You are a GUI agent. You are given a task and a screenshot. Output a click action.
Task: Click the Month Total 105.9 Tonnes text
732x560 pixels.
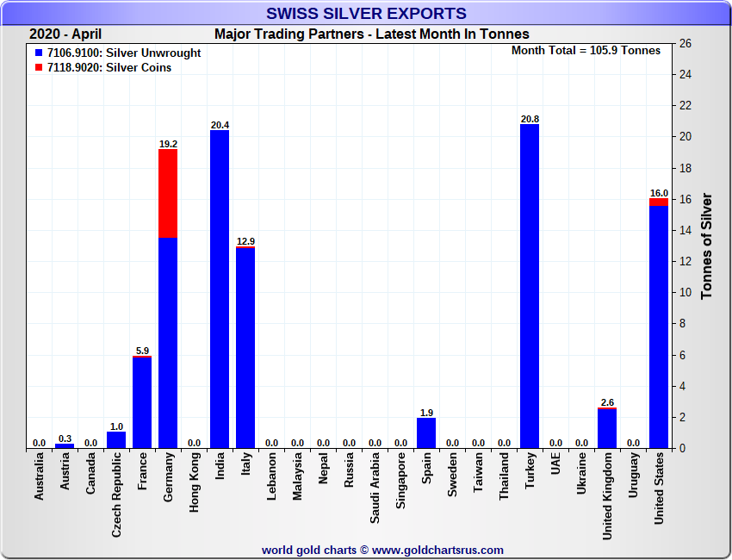click(586, 51)
